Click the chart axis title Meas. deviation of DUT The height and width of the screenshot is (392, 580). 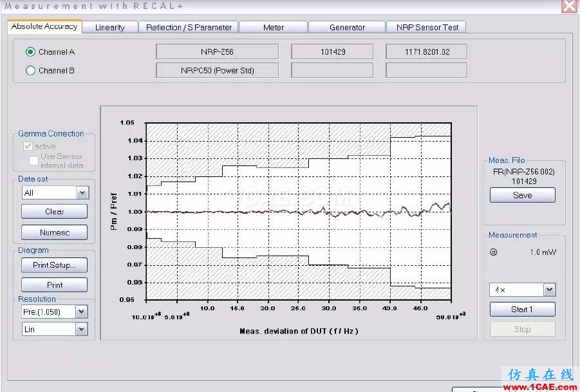click(x=299, y=331)
